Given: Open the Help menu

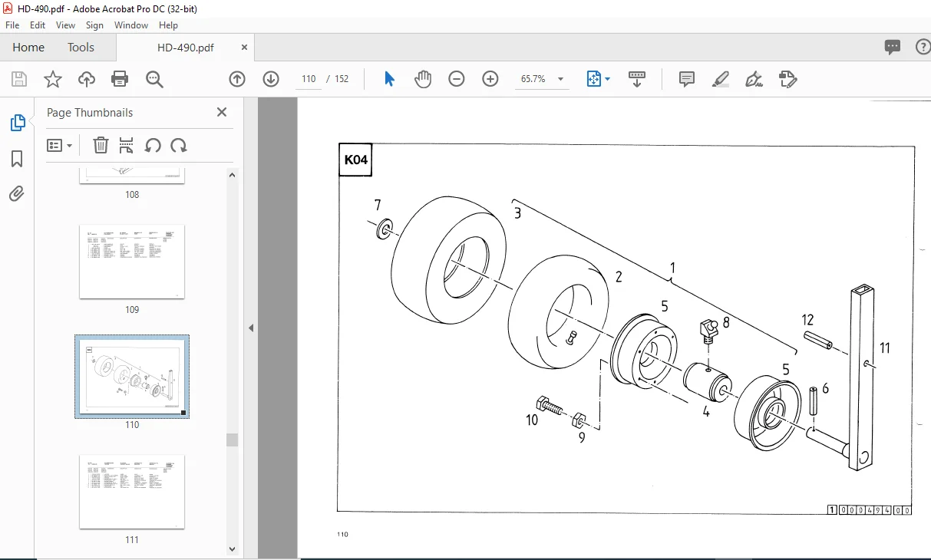Looking at the screenshot, I should 168,25.
